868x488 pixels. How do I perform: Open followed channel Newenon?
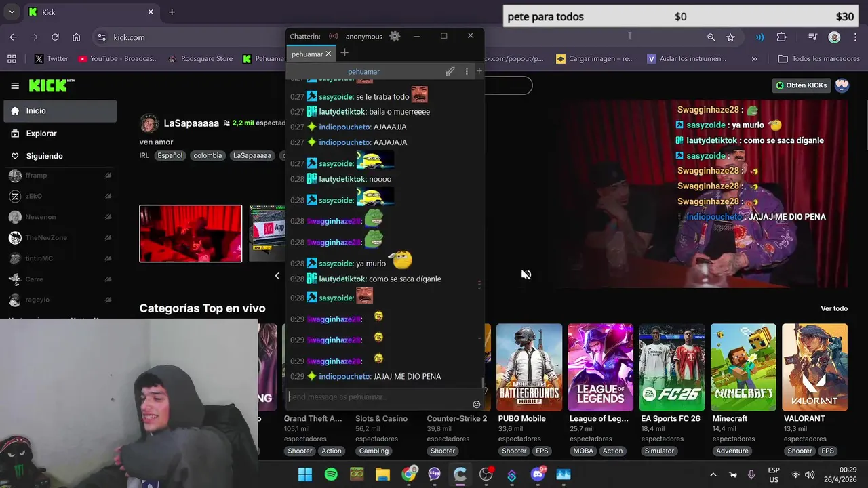coord(60,217)
